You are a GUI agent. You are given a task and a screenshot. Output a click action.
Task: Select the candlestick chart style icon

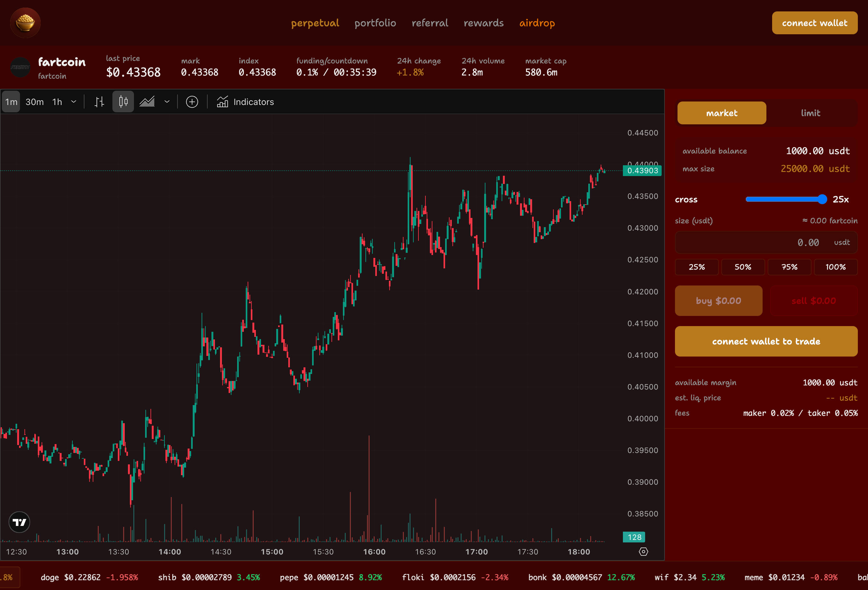click(123, 102)
